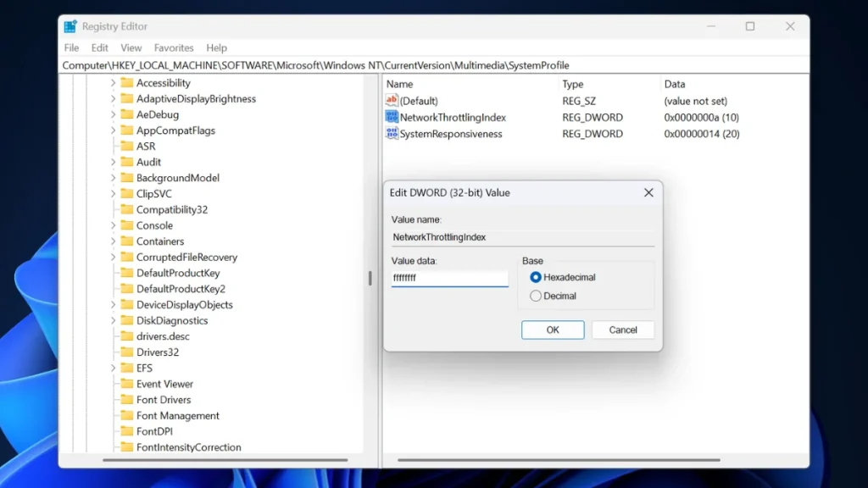
Task: Open the Favorites menu
Action: 174,47
